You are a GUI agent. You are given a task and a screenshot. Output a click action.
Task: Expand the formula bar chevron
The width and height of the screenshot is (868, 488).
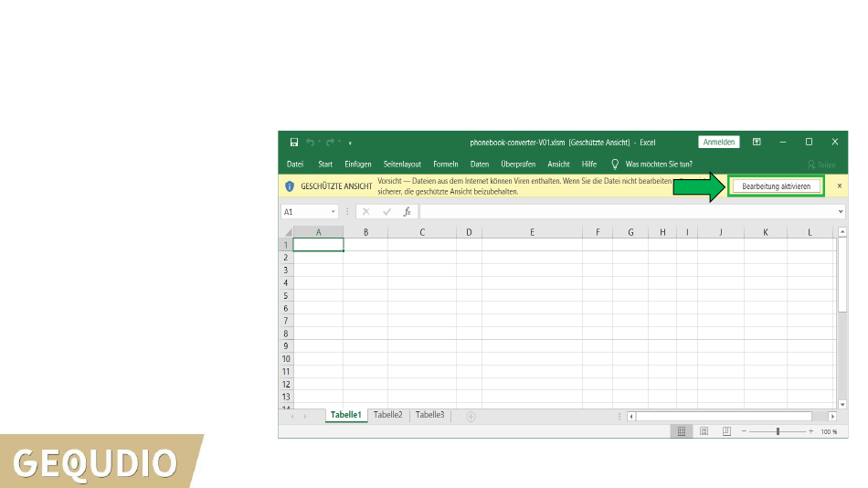(x=841, y=212)
